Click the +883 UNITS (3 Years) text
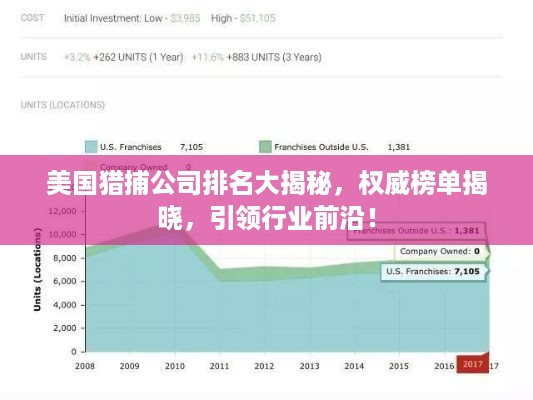 click(x=274, y=57)
